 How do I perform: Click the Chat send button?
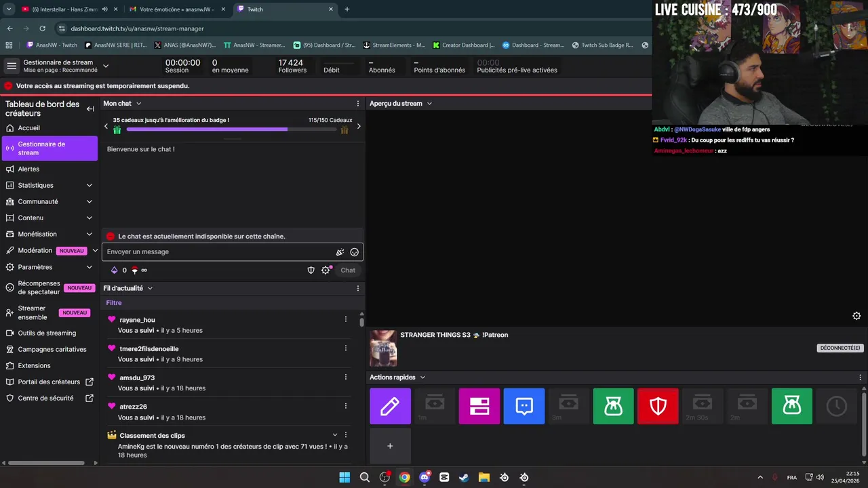(x=348, y=270)
